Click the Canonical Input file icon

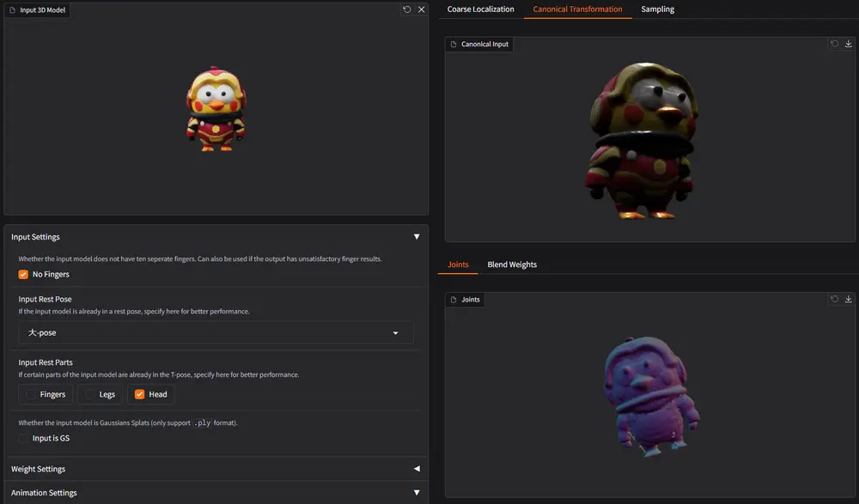454,45
